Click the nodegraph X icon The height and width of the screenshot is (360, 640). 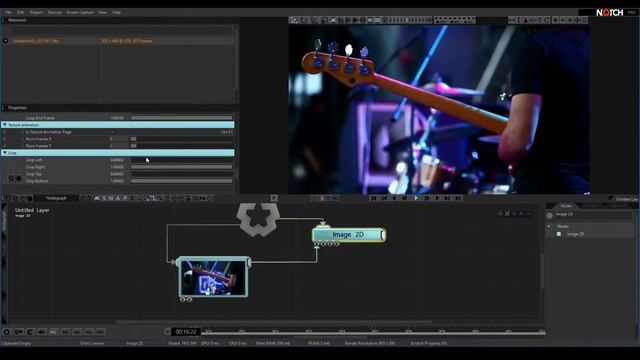click(507, 213)
